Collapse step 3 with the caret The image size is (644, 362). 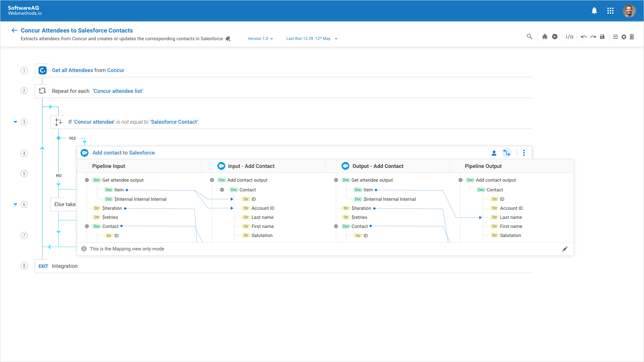tap(15, 122)
